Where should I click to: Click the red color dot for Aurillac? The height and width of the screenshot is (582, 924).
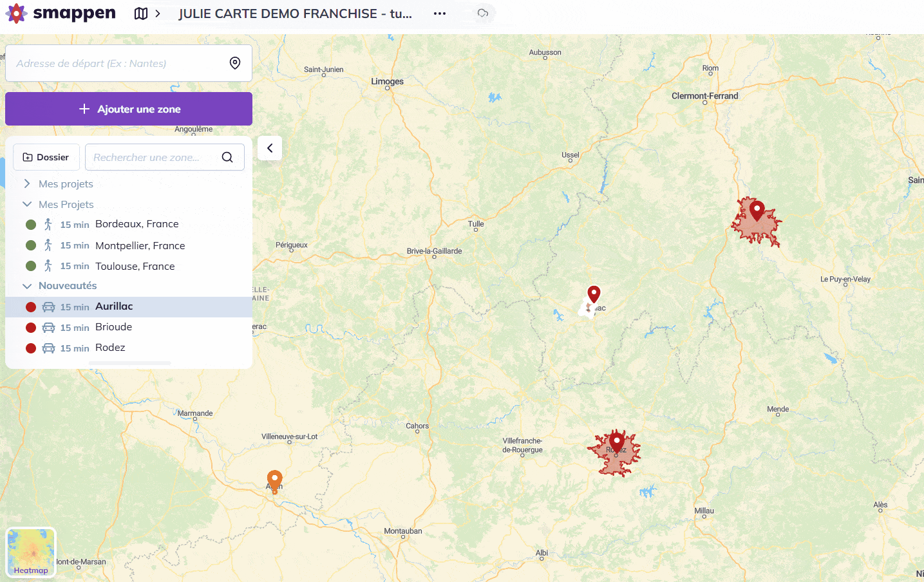[31, 307]
